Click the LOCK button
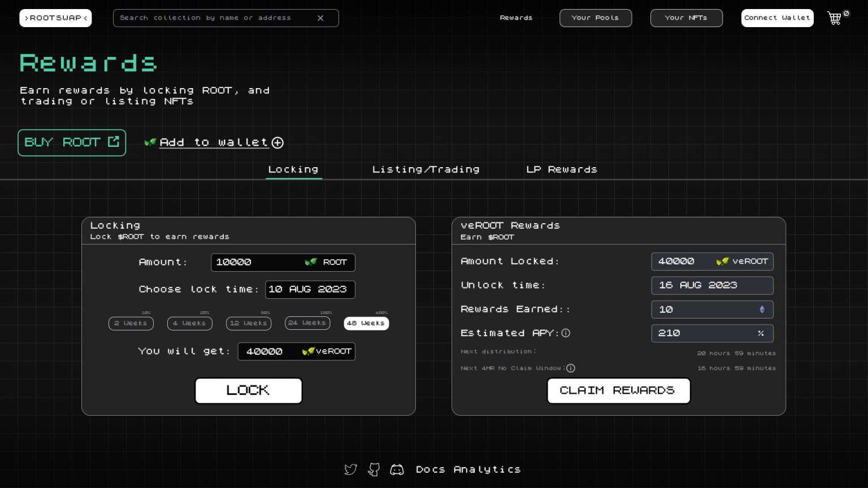 [x=248, y=390]
